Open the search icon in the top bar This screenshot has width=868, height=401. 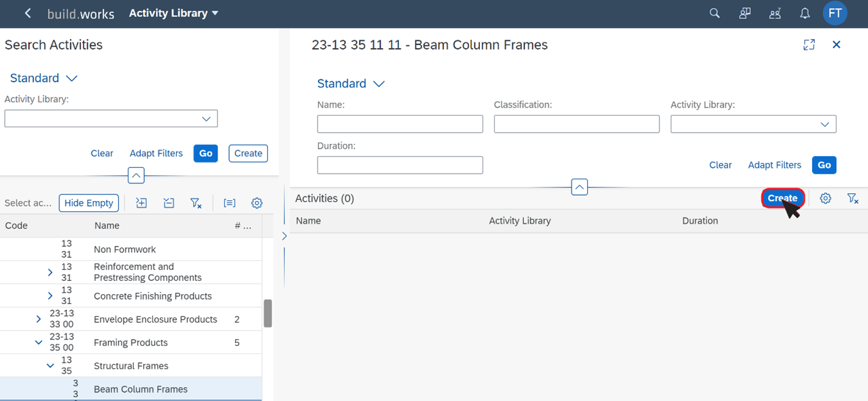(715, 13)
